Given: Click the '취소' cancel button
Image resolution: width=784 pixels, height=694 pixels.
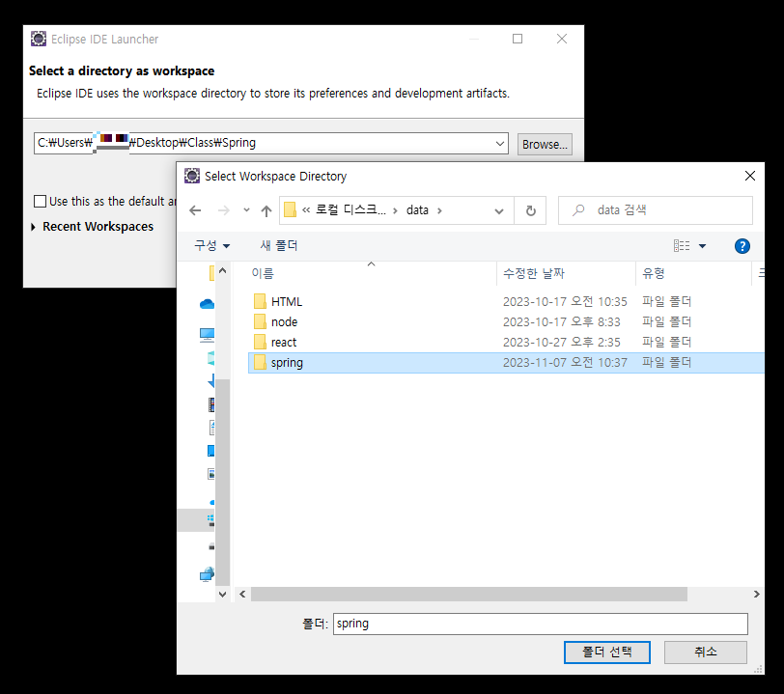Looking at the screenshot, I should point(706,652).
